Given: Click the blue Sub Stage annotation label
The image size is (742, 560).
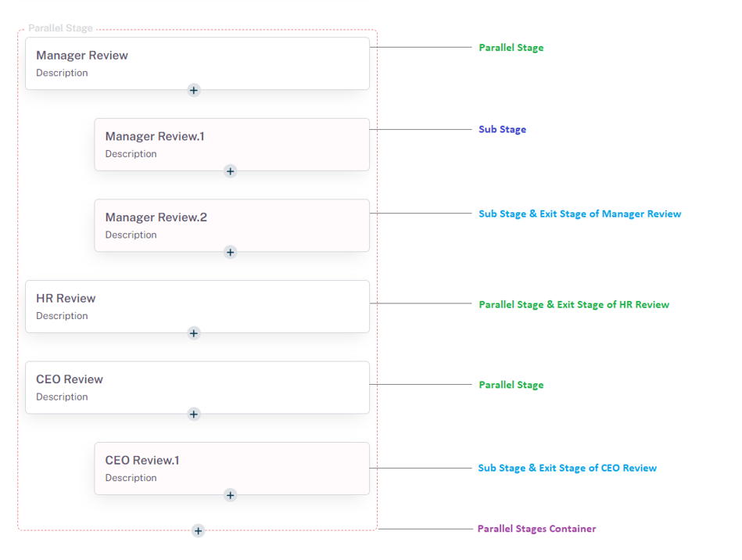Looking at the screenshot, I should (x=502, y=129).
